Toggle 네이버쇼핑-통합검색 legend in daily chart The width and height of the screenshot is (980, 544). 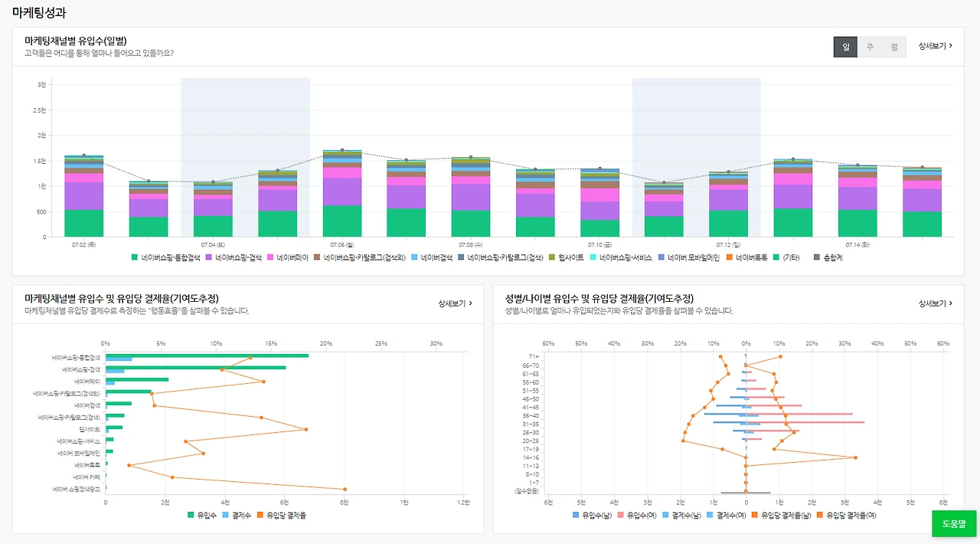click(165, 258)
